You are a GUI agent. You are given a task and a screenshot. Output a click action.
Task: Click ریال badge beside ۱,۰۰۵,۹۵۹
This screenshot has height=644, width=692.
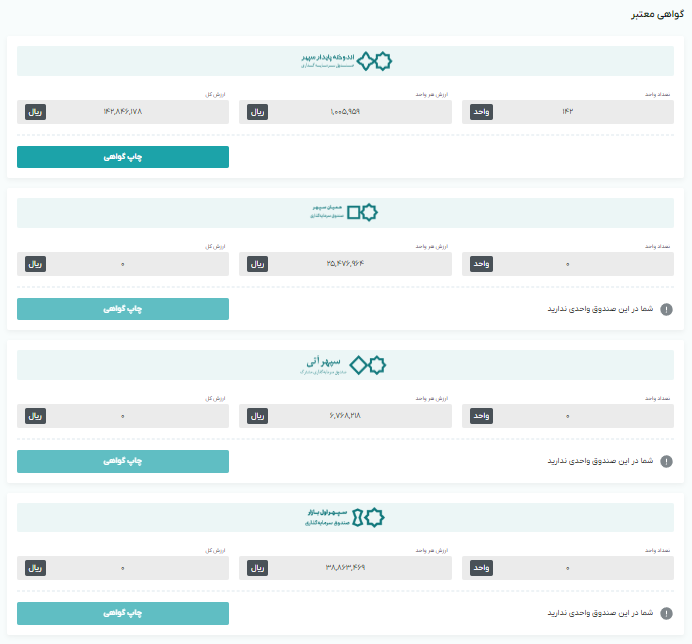[257, 112]
